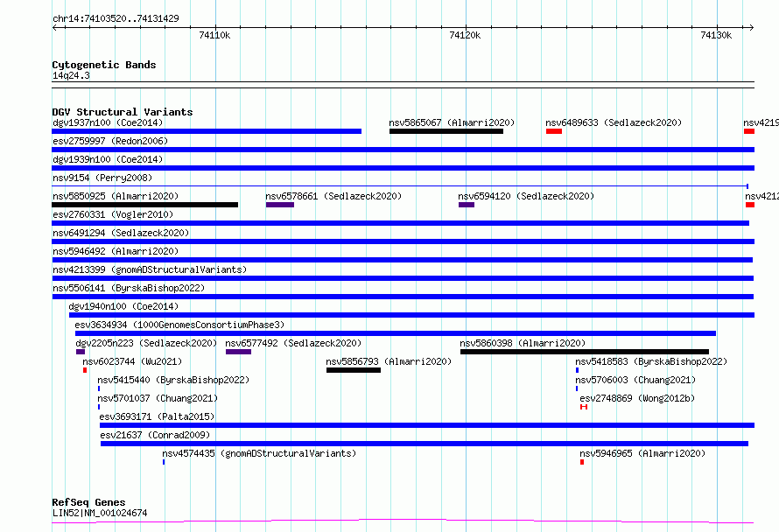Viewport: 779px width, 532px height.
Task: Click nsv6491294 (Sedlazeck2020) label
Action: click(121, 233)
